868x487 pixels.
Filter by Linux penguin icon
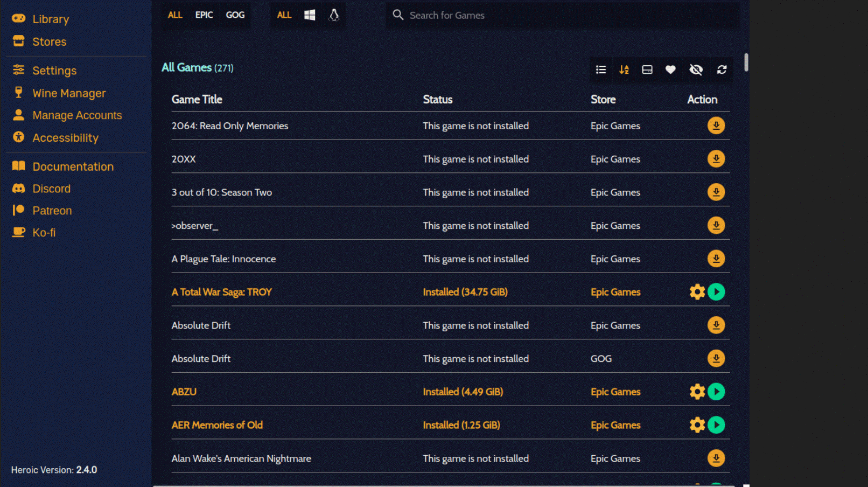[x=334, y=15]
